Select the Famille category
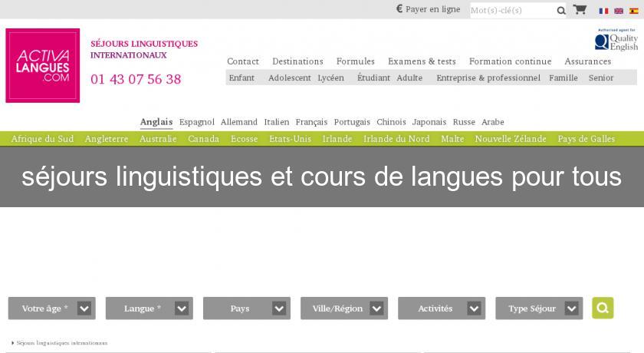This screenshot has height=353, width=644. [563, 78]
